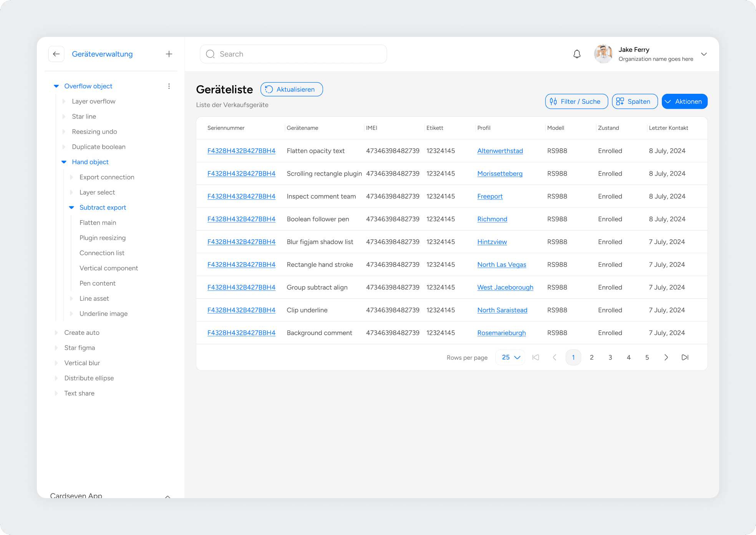Open the Filter / Suche panel
This screenshot has height=535, width=756.
pyautogui.click(x=576, y=101)
